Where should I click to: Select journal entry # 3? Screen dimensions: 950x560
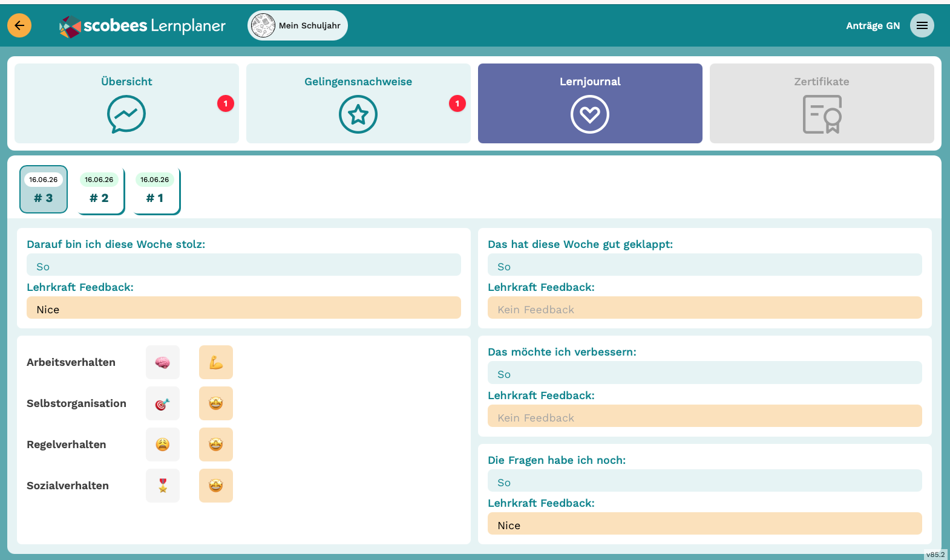pos(44,189)
